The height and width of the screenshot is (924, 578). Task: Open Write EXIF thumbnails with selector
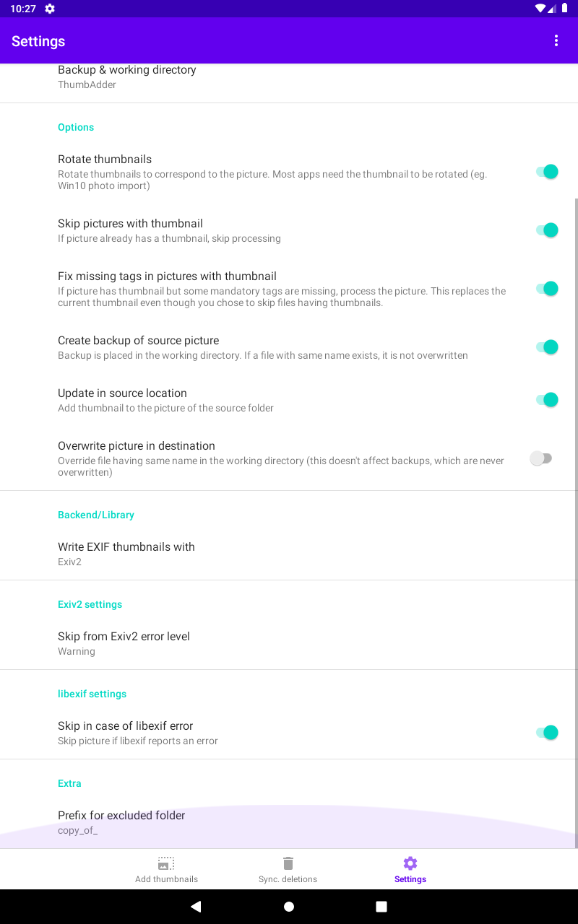(126, 554)
